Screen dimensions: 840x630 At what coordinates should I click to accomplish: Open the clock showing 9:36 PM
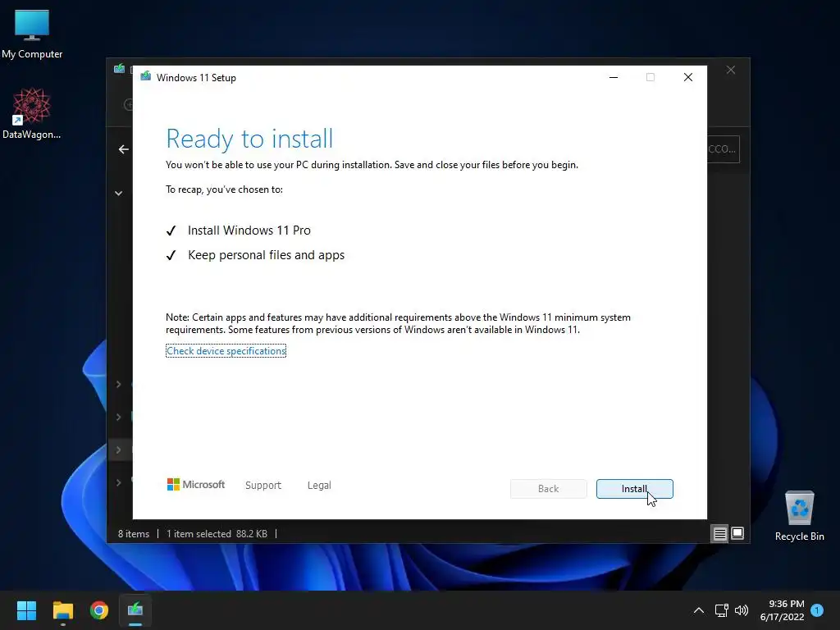tap(782, 610)
